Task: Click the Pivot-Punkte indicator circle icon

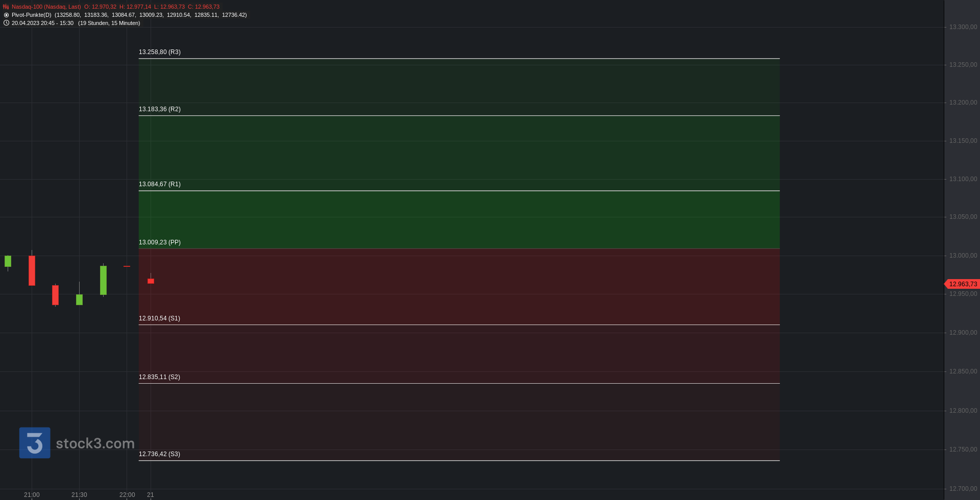Action: pyautogui.click(x=6, y=15)
